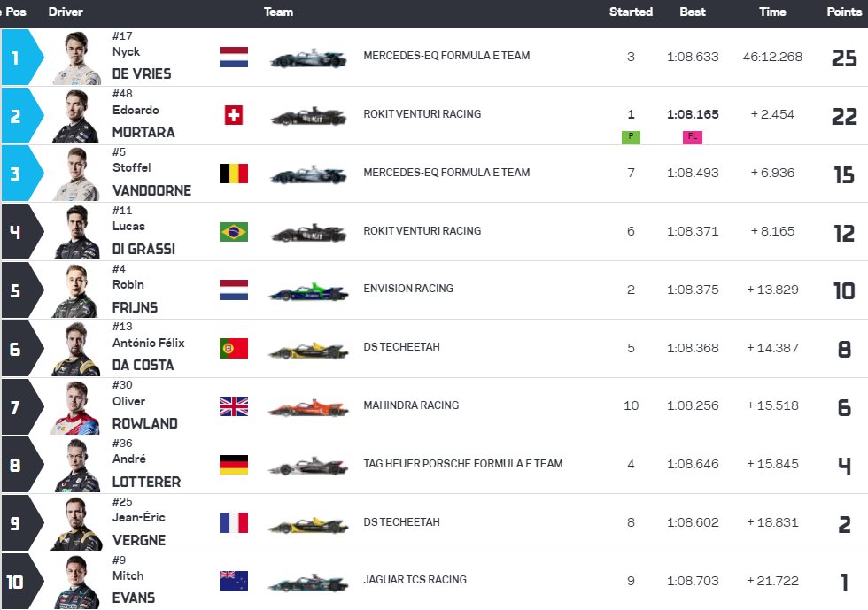Viewport: 868px width, 610px height.
Task: Click the green P pole position badge
Action: (631, 136)
